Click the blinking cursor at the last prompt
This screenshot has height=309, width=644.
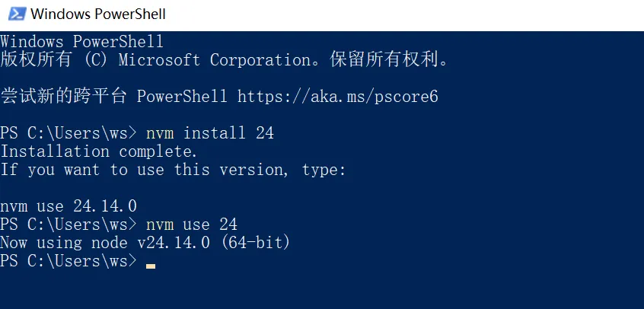click(151, 266)
